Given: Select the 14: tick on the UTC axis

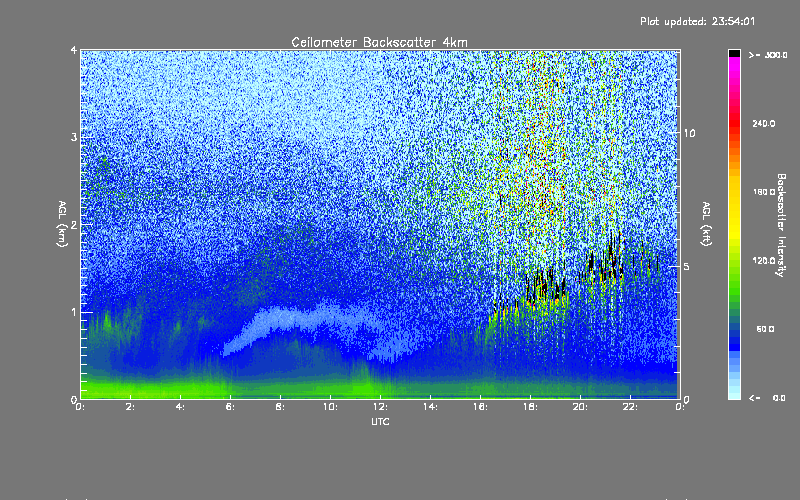Looking at the screenshot, I should click(x=430, y=407).
